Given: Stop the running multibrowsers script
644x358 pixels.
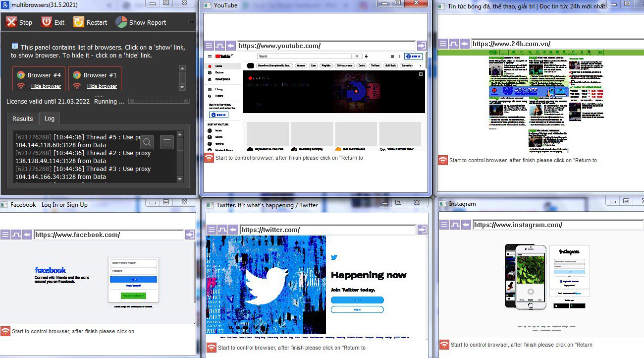Looking at the screenshot, I should [19, 22].
